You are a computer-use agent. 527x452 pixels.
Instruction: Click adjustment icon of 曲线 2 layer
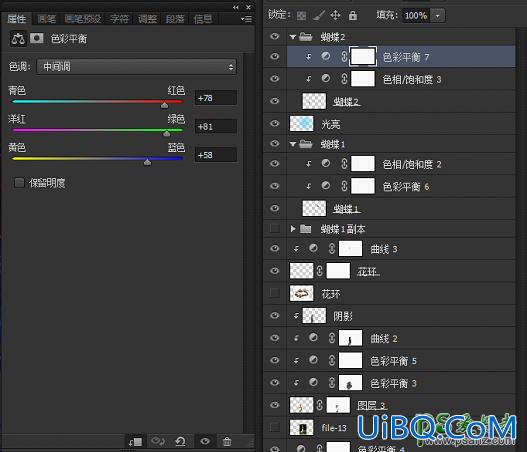click(313, 338)
